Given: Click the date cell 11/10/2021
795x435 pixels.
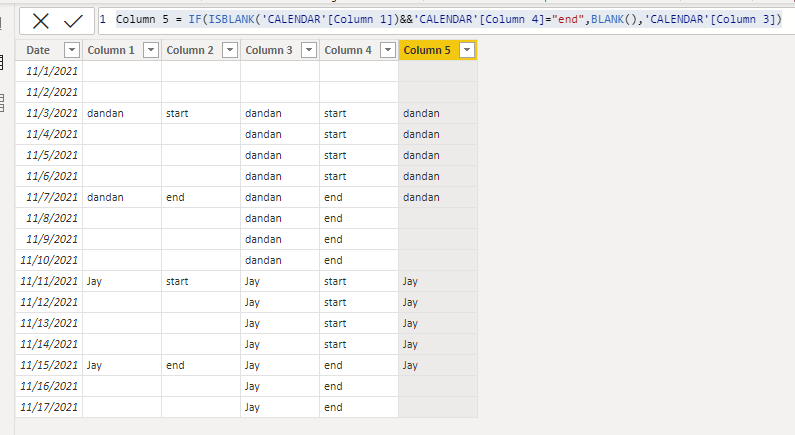Looking at the screenshot, I should [49, 260].
